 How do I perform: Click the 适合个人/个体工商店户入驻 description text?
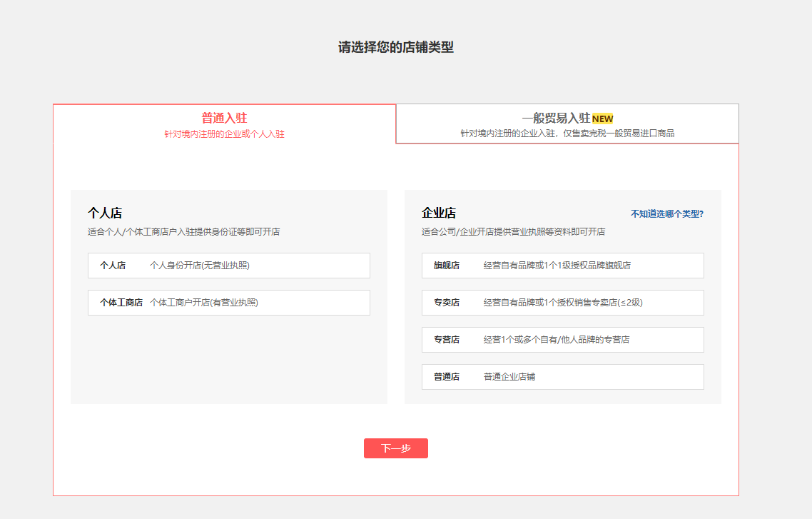pos(183,232)
